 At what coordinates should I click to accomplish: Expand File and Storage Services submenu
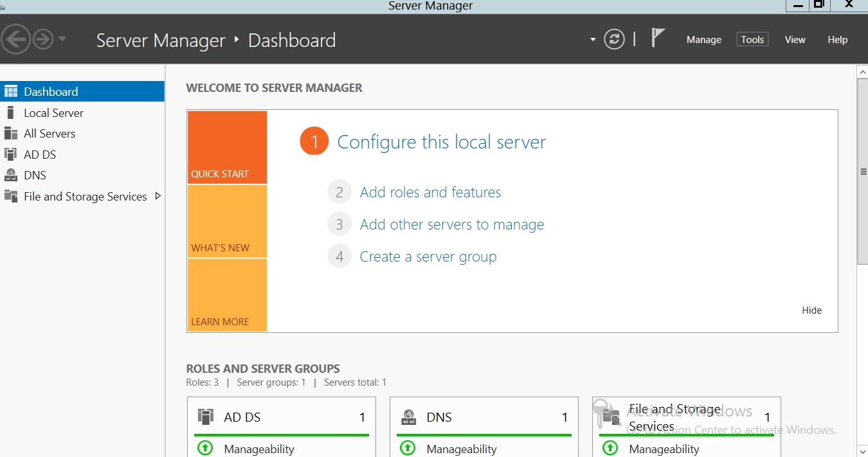[x=158, y=196]
